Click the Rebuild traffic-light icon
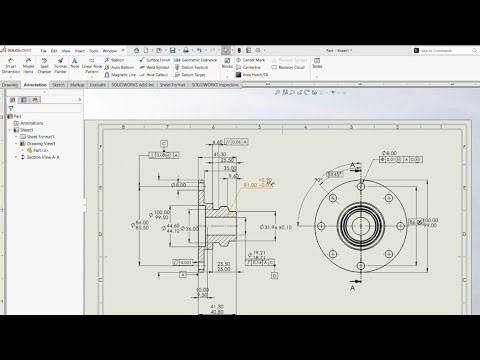Viewport: 480px width, 360px height. [239, 50]
